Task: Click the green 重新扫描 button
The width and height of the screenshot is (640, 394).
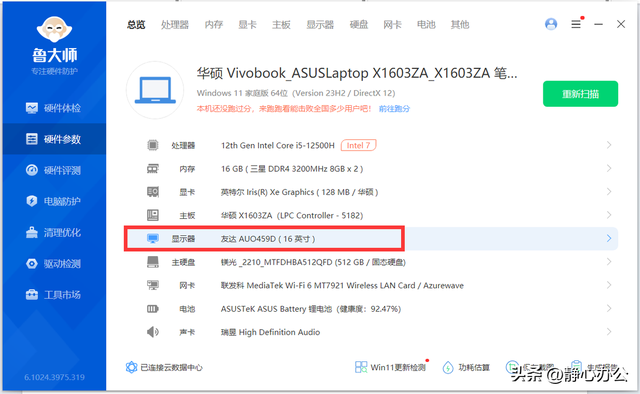Action: [x=580, y=94]
